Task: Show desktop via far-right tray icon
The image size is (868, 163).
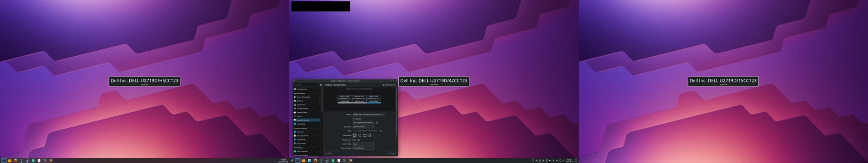Action: point(576,160)
